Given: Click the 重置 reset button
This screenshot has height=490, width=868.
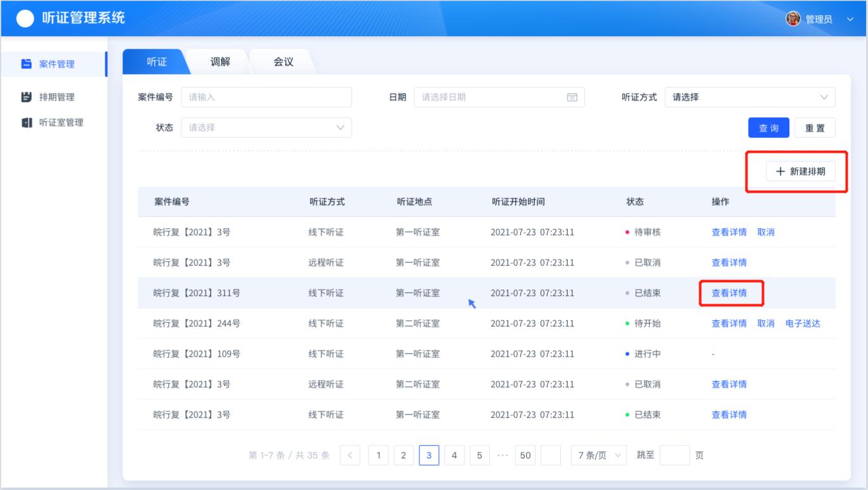Looking at the screenshot, I should (815, 127).
